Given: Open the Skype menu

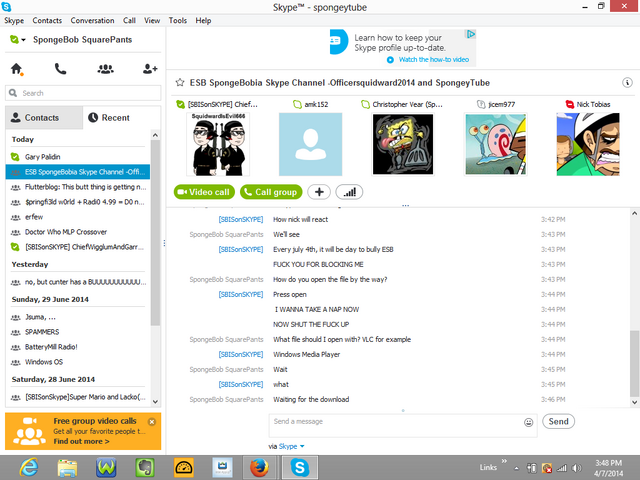Looking at the screenshot, I should point(14,20).
